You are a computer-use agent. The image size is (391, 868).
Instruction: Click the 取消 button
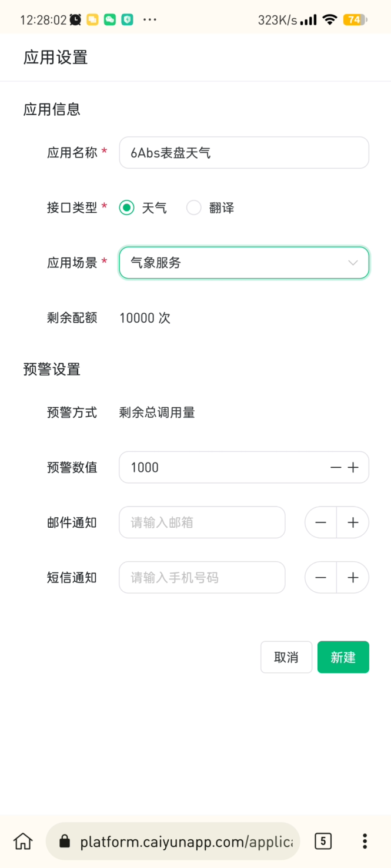tap(286, 657)
